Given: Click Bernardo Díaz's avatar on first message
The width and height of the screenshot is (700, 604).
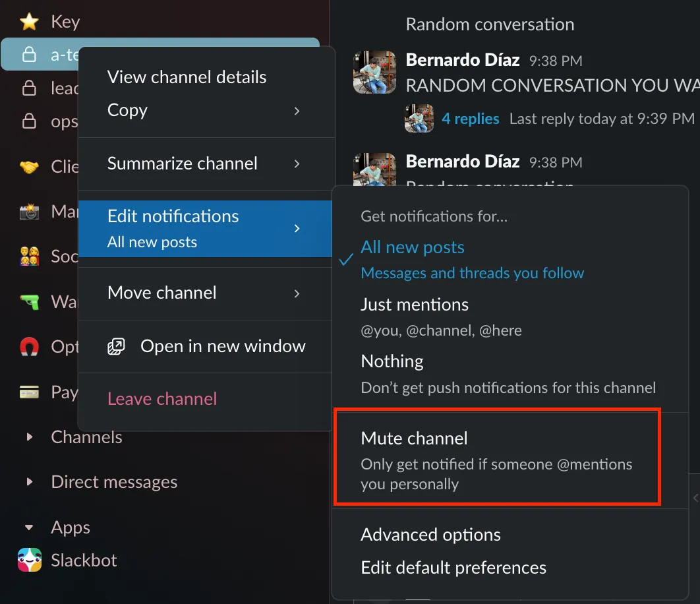Looking at the screenshot, I should 374,72.
